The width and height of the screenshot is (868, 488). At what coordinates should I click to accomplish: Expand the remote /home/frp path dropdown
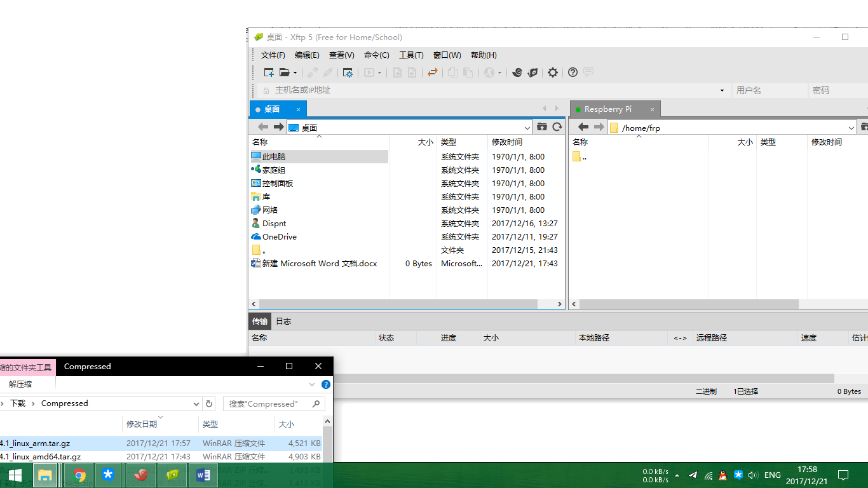pyautogui.click(x=851, y=128)
